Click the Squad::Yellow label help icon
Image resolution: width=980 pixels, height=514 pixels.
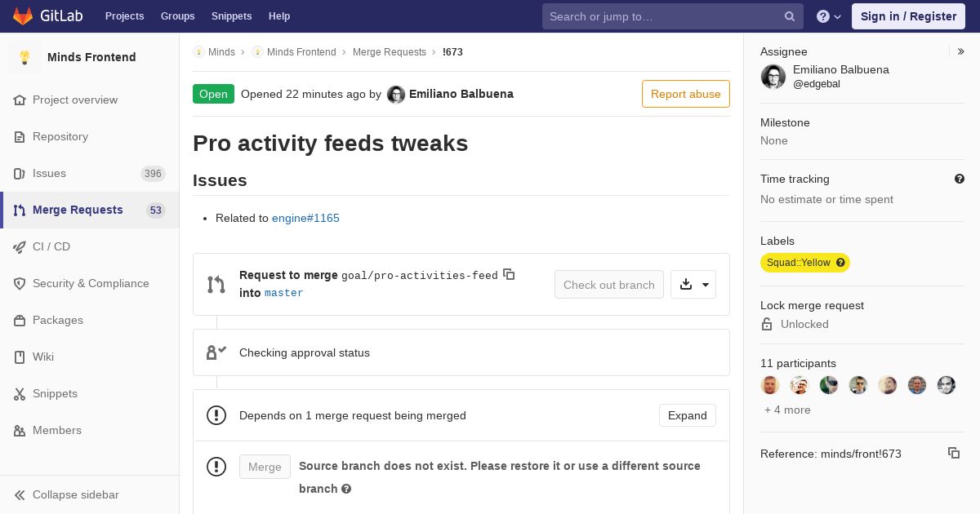point(840,263)
